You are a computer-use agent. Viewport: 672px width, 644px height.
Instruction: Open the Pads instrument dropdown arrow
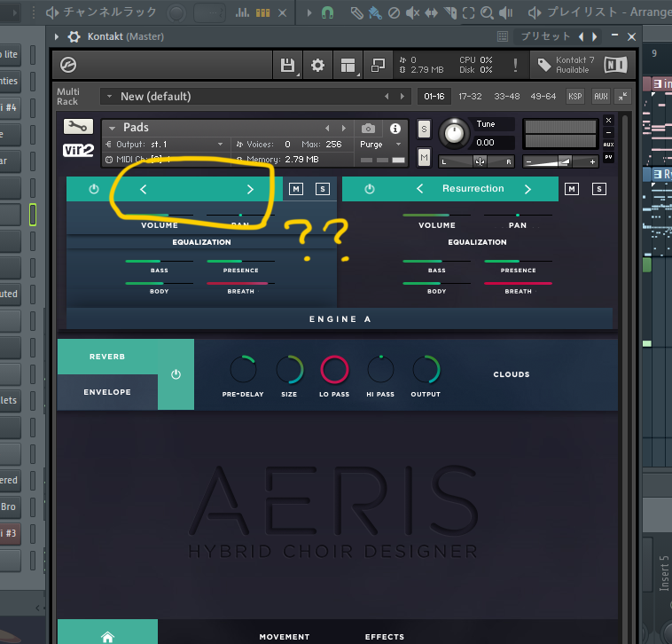tap(112, 128)
